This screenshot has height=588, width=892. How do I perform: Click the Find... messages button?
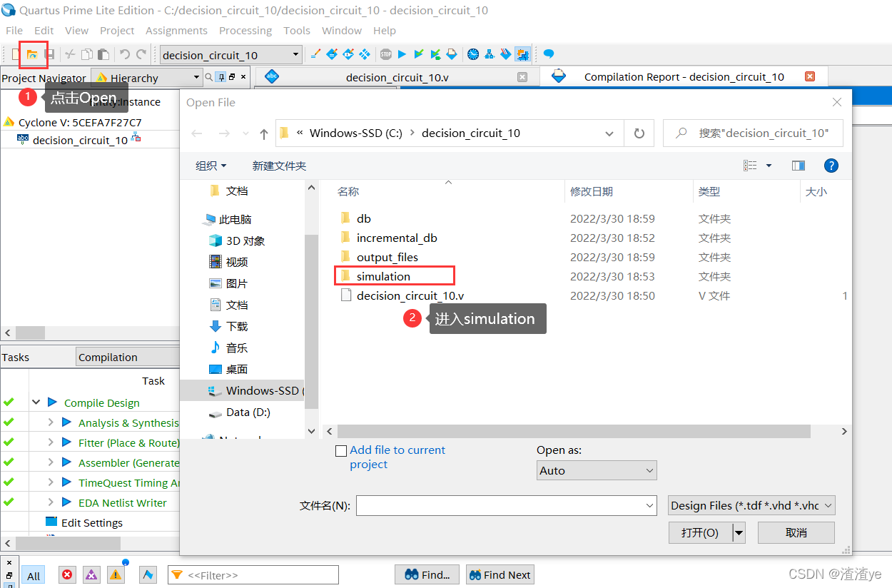427,574
